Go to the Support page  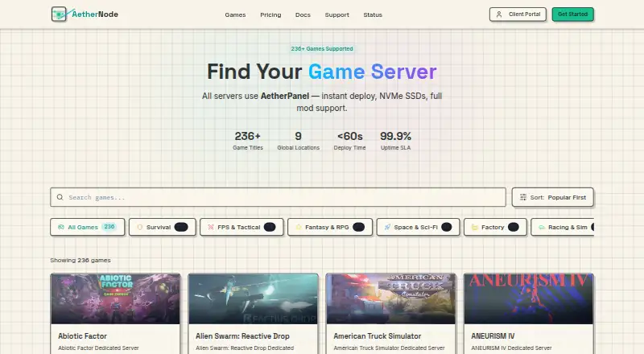(336, 14)
